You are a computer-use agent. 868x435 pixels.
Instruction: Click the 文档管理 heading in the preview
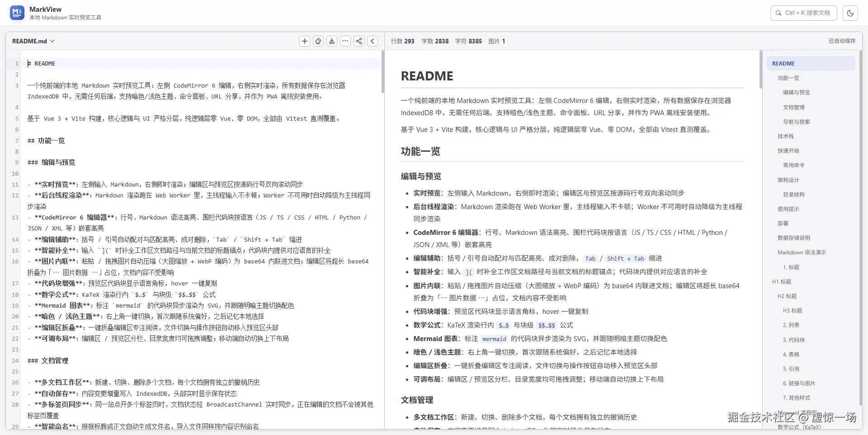point(417,400)
